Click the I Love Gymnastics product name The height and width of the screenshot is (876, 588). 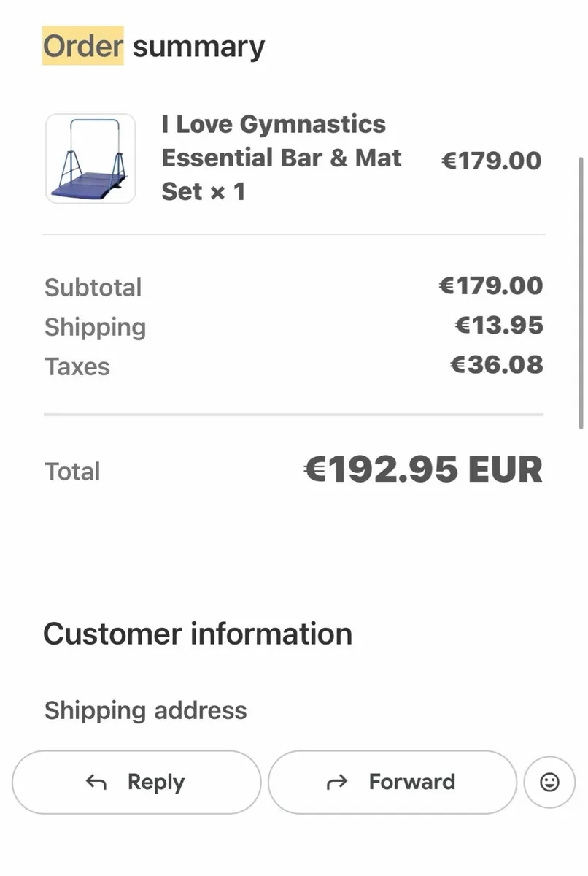tap(281, 158)
